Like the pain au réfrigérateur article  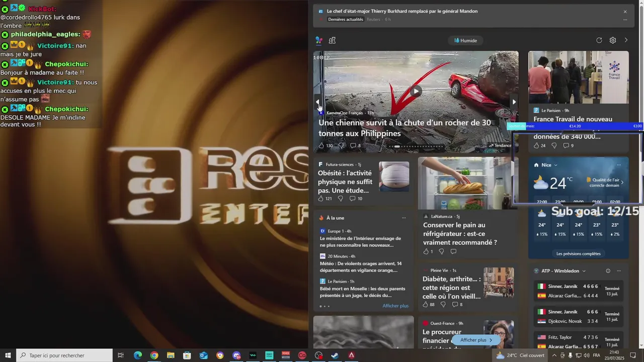tap(428, 251)
